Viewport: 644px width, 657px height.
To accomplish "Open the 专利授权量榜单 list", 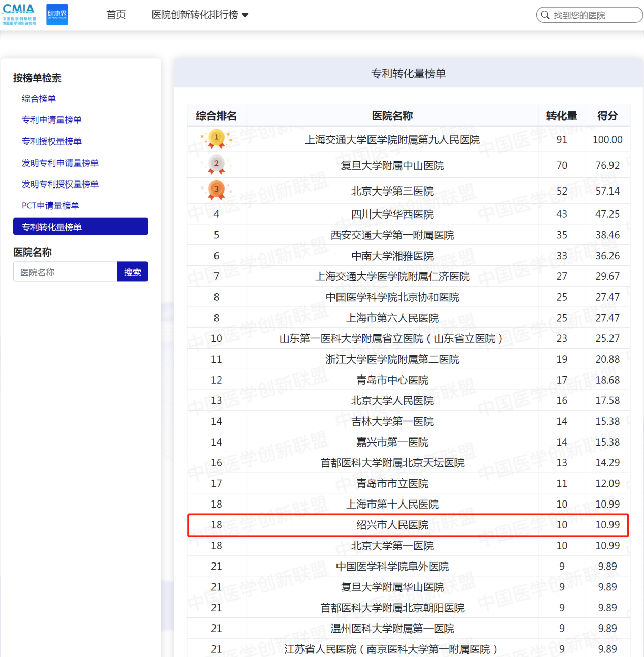I will [52, 141].
